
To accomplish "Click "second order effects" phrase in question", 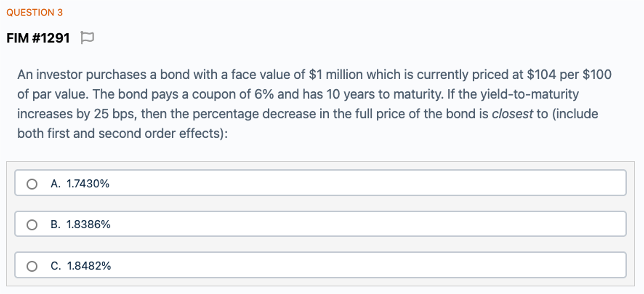I will tap(161, 133).
